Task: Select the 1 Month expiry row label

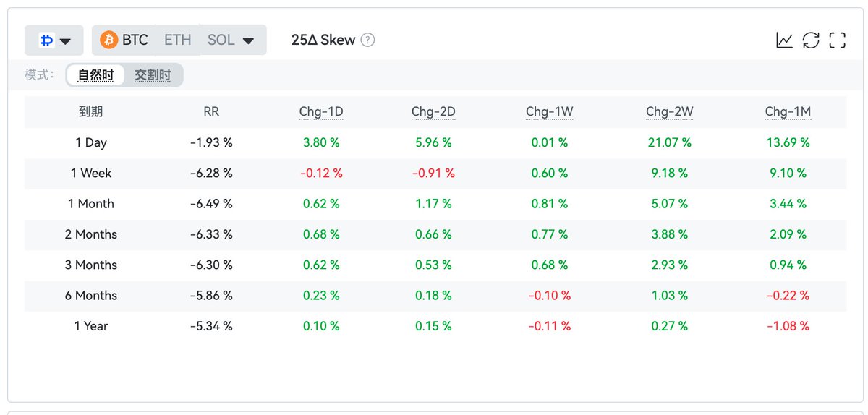Action: [91, 204]
